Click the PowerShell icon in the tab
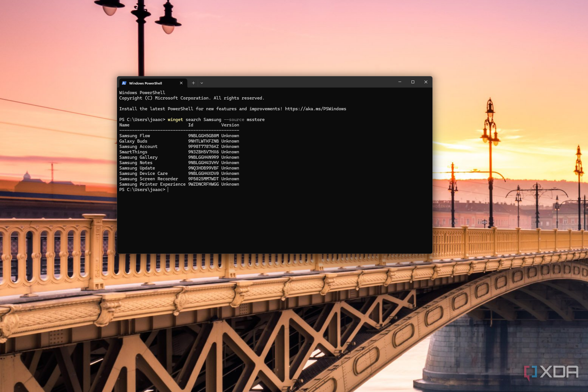Screen dimensions: 588x392 pos(124,83)
